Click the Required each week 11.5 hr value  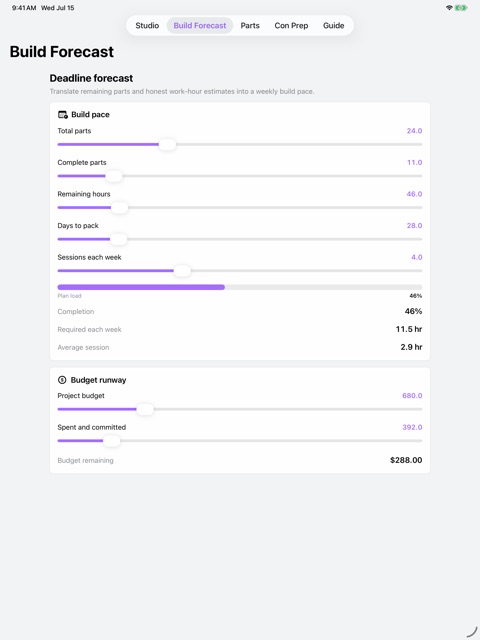coord(409,329)
